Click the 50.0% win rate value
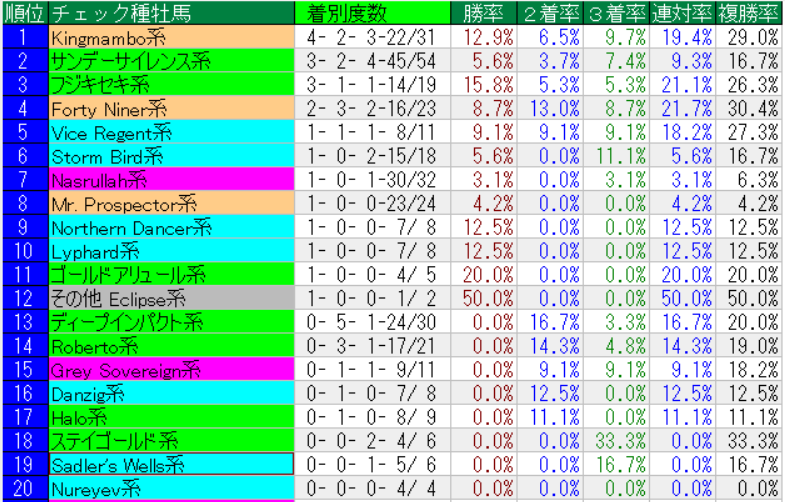The image size is (785, 502). tap(484, 298)
